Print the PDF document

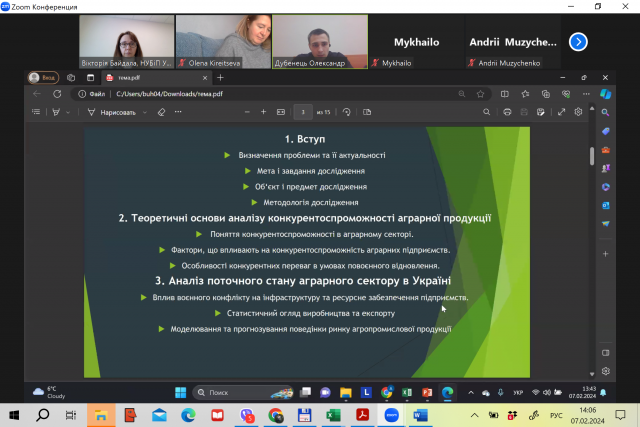point(507,112)
